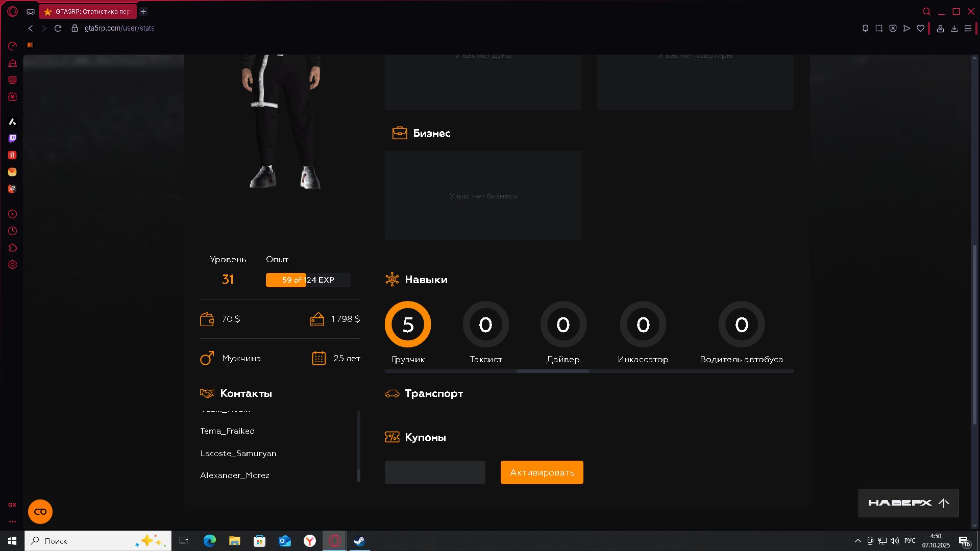This screenshot has width=980, height=551.
Task: Open Aria AI assistant in sidebar
Action: tap(13, 121)
